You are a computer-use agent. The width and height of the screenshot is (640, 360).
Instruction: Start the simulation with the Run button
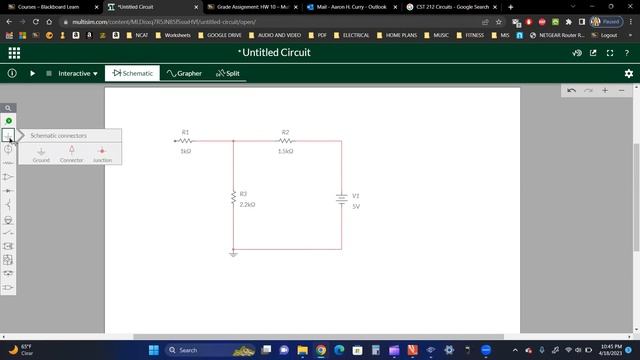tap(32, 73)
